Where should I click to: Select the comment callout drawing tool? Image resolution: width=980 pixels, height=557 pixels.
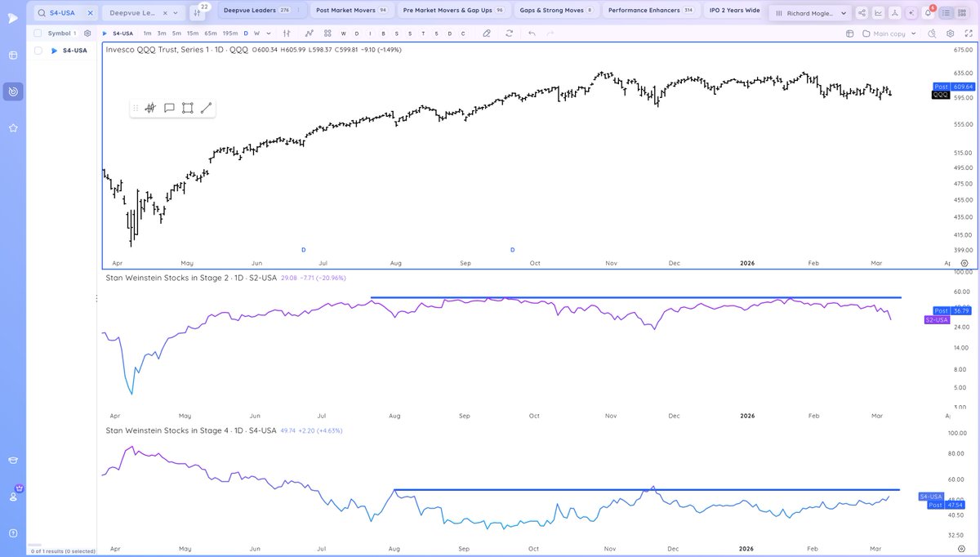pos(169,108)
